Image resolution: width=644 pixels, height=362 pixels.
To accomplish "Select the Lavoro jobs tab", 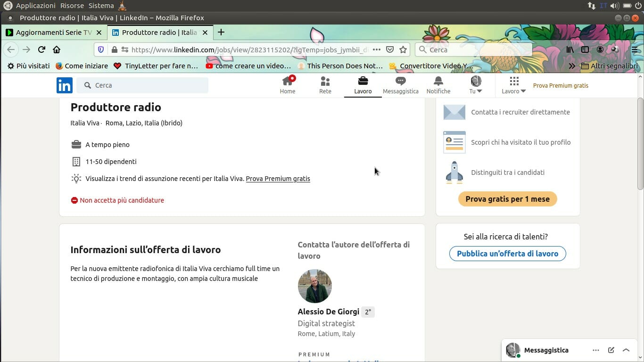I will [x=363, y=85].
